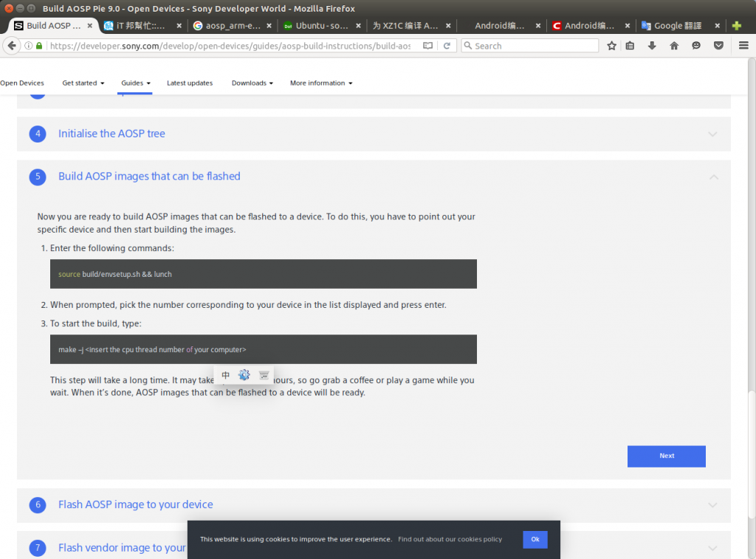Show bookmarks list icon
The image size is (756, 559).
pos(630,46)
